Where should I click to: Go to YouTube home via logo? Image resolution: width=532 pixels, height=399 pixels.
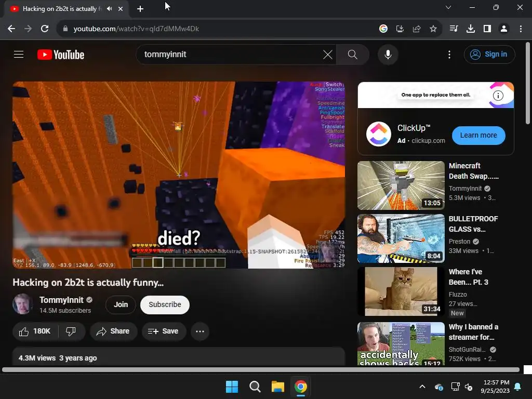tap(61, 55)
